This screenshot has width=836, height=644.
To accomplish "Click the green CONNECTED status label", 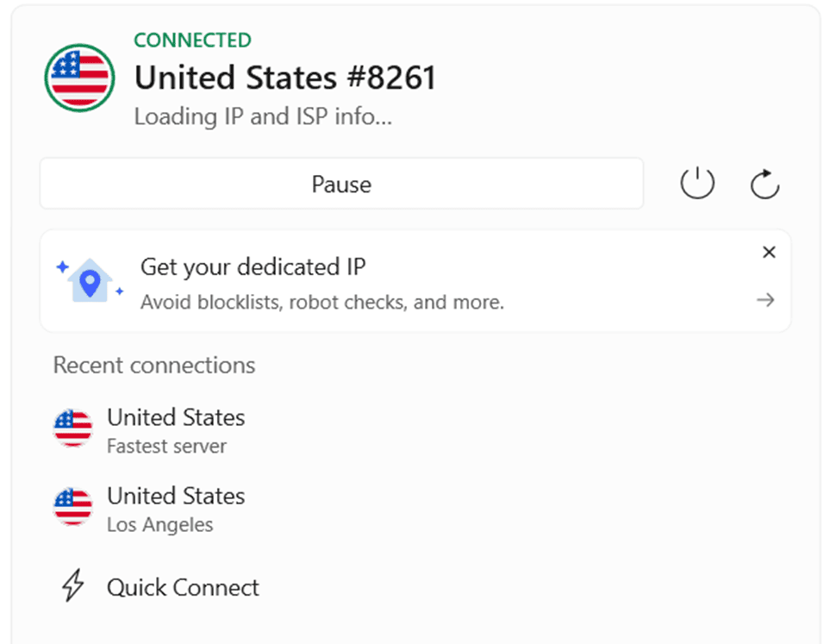I will click(x=193, y=40).
